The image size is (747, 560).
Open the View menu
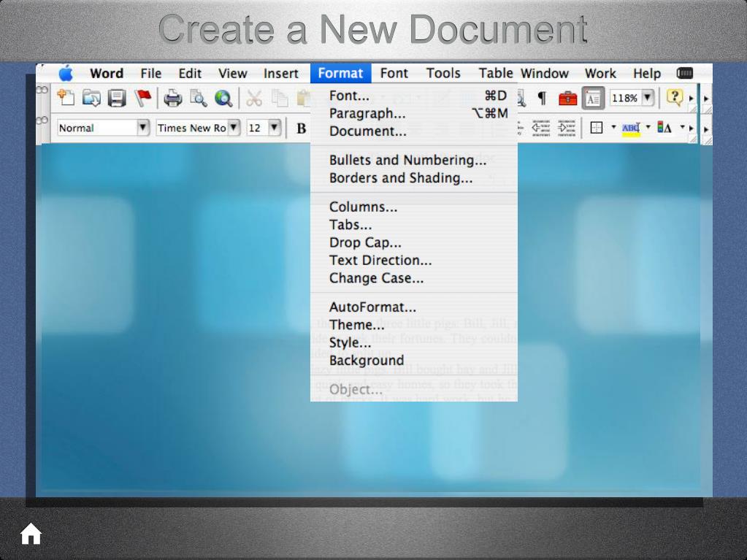(x=232, y=73)
